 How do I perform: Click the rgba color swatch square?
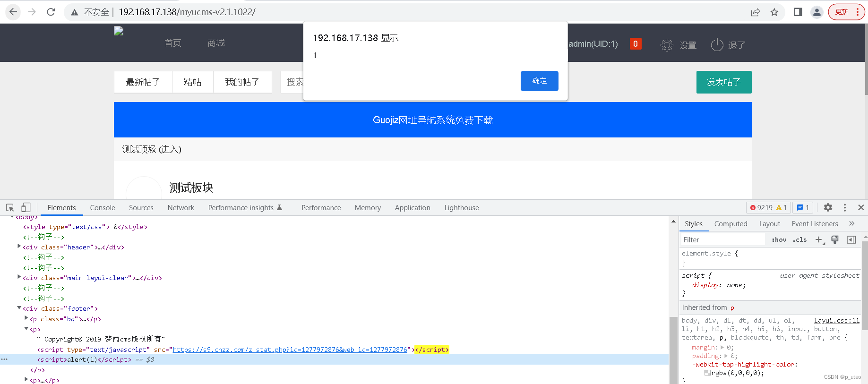pos(707,373)
